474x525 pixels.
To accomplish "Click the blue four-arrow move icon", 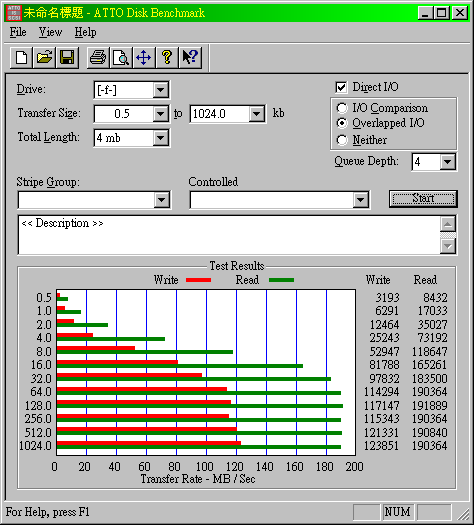I will 144,58.
